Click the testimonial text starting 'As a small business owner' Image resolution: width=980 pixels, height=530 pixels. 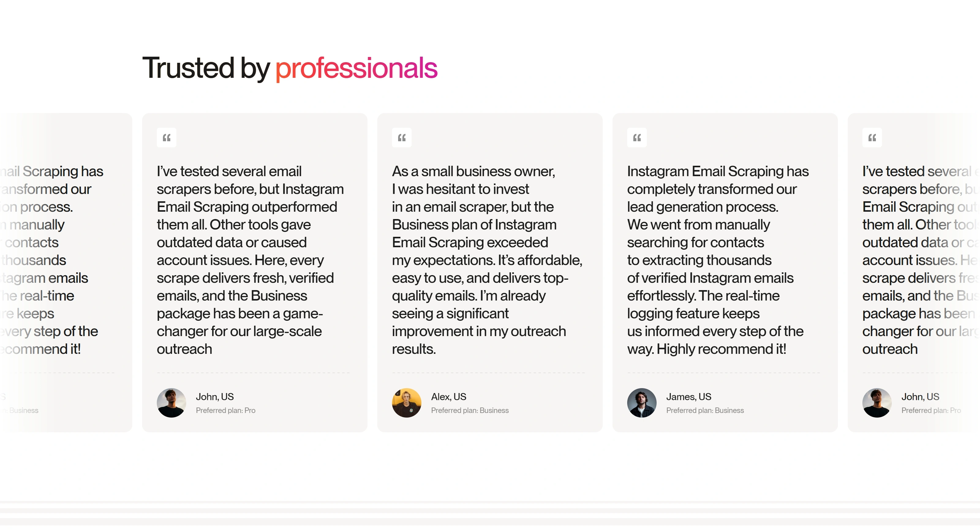click(487, 260)
